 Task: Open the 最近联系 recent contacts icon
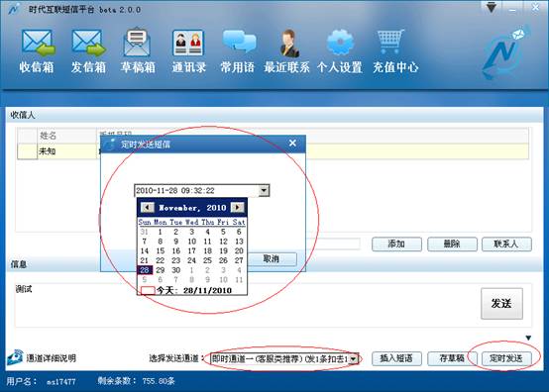289,43
